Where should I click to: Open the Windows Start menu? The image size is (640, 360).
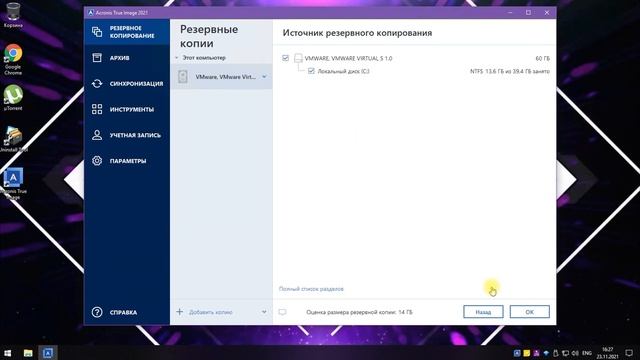coord(8,353)
